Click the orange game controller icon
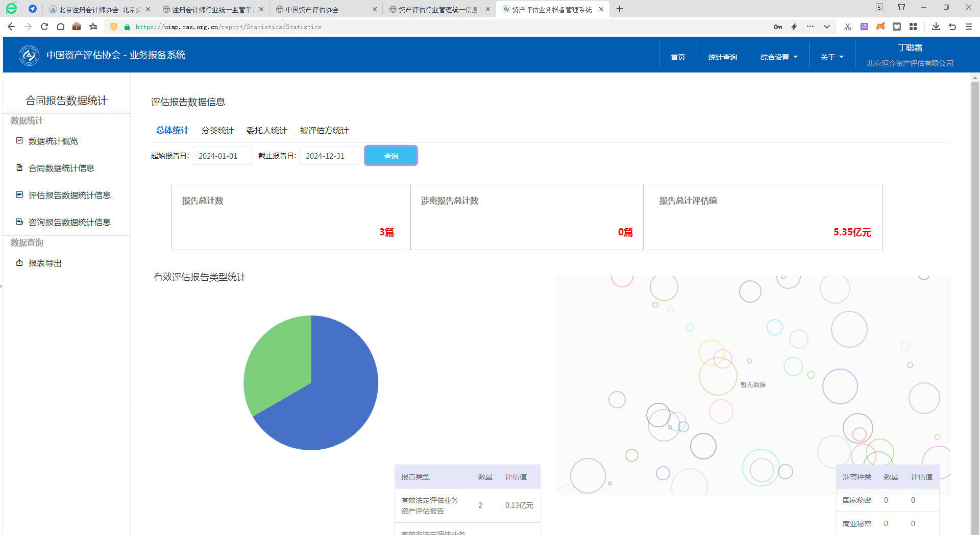Viewport: 980px width, 535px height. [880, 27]
